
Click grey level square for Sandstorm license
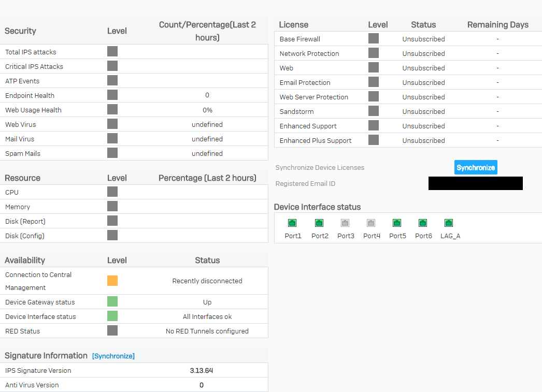373,111
